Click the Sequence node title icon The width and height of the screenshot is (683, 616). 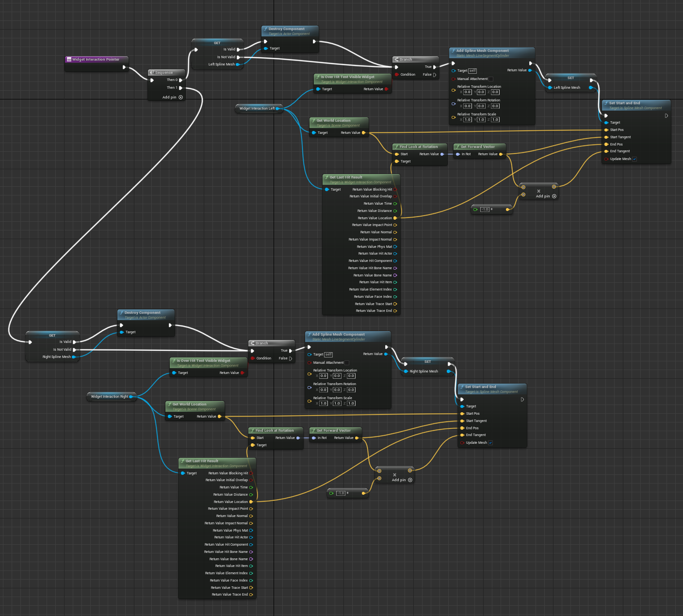pyautogui.click(x=152, y=73)
